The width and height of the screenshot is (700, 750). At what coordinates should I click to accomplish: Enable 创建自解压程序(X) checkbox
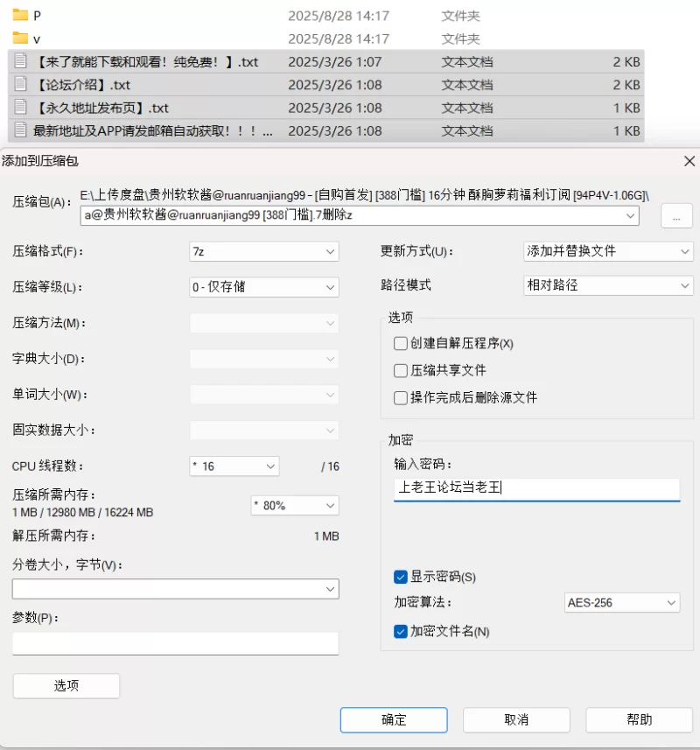[x=400, y=343]
